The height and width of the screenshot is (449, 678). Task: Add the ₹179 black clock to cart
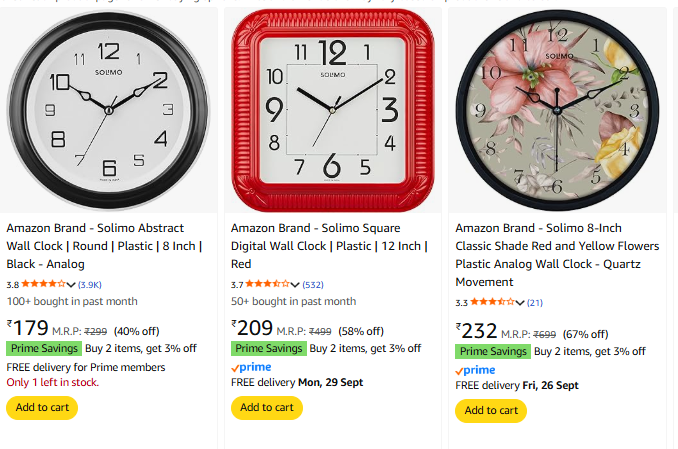pos(41,407)
